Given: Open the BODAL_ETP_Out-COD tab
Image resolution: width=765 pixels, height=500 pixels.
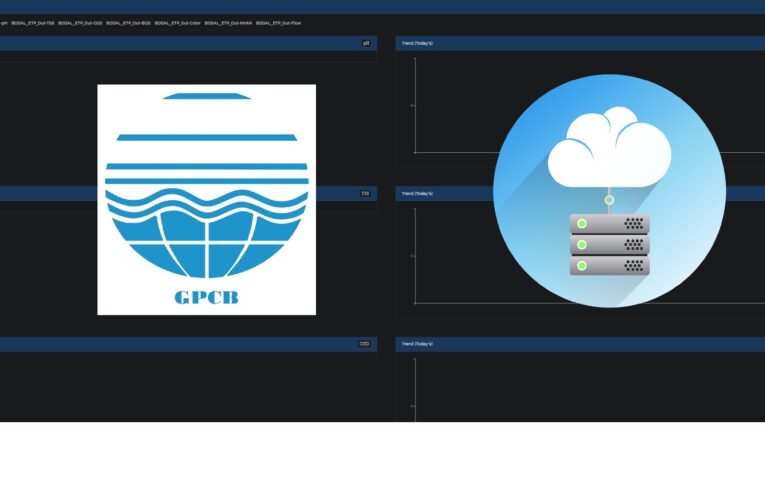Looking at the screenshot, I should 80,23.
